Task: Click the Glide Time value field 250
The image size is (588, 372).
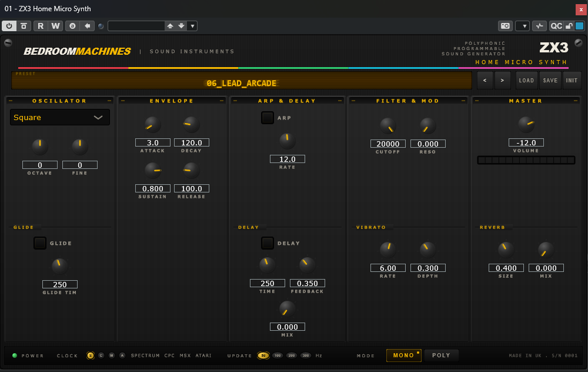Action: (x=60, y=284)
